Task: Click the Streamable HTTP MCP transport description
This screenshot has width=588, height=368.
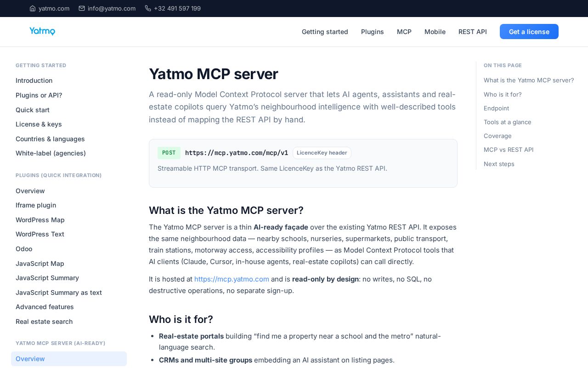Action: click(272, 168)
